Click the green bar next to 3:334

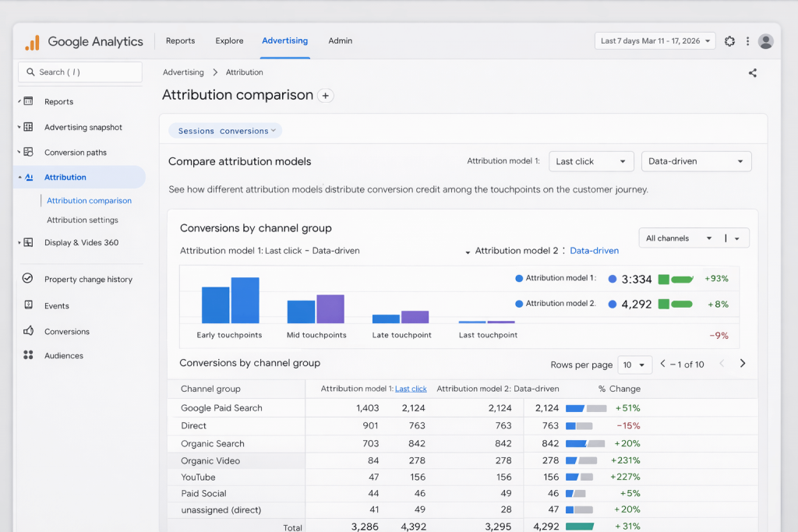pyautogui.click(x=676, y=279)
